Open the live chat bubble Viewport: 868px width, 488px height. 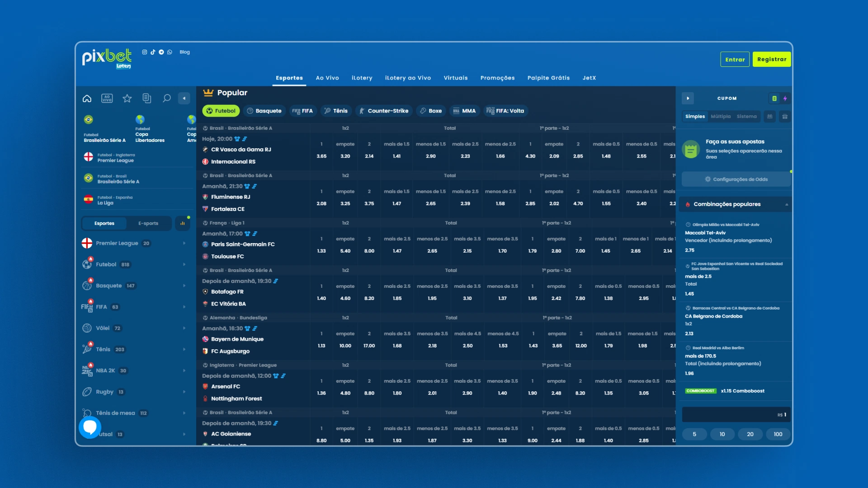tap(90, 427)
